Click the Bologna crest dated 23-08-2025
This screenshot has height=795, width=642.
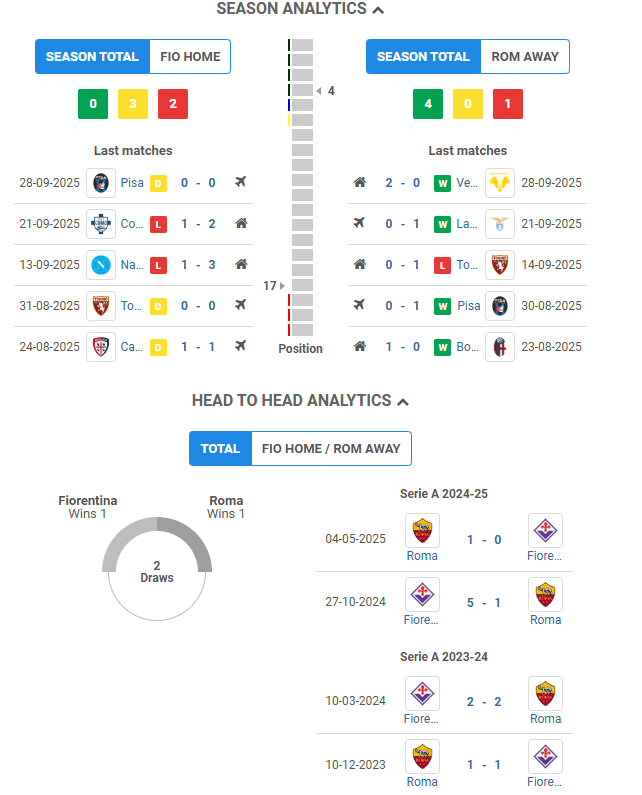pos(500,347)
